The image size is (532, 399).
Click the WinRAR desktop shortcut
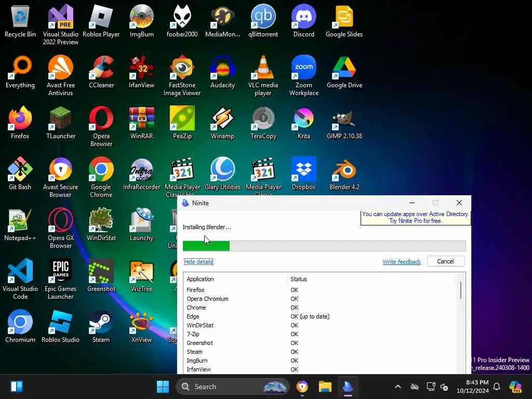click(141, 123)
